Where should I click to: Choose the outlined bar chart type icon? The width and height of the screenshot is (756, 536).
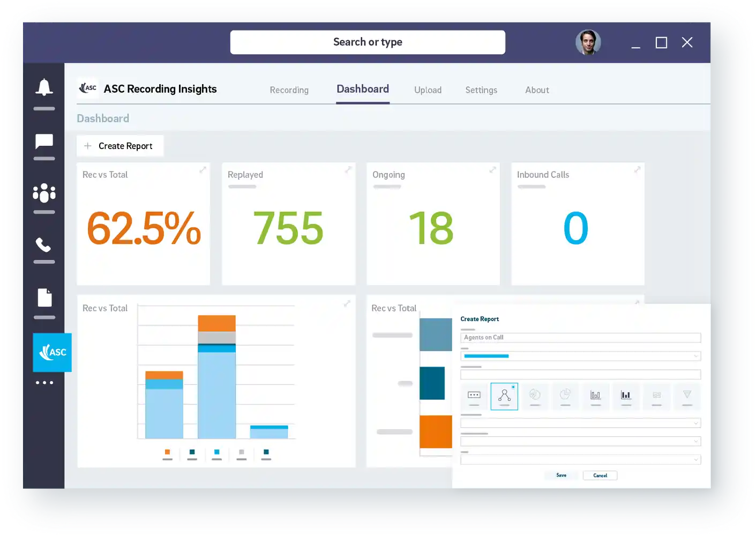595,396
